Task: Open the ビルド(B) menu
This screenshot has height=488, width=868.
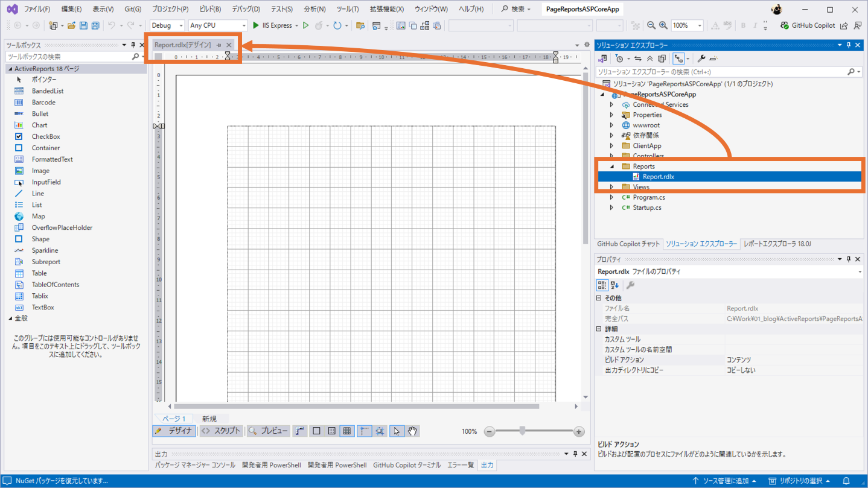Action: pos(210,9)
